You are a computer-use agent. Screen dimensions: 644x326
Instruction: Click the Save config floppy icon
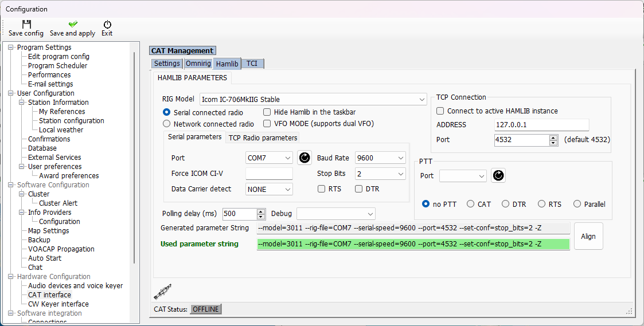click(x=26, y=24)
